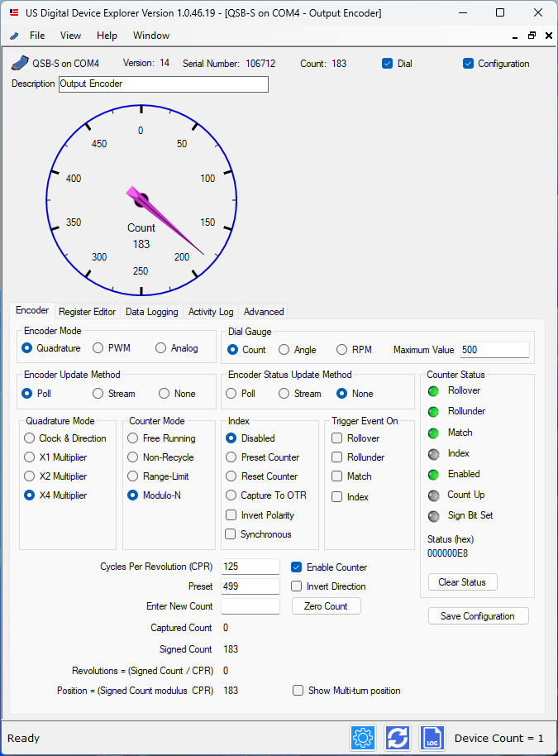Image resolution: width=558 pixels, height=756 pixels.
Task: Enable the Invert Direction checkbox
Action: click(297, 586)
